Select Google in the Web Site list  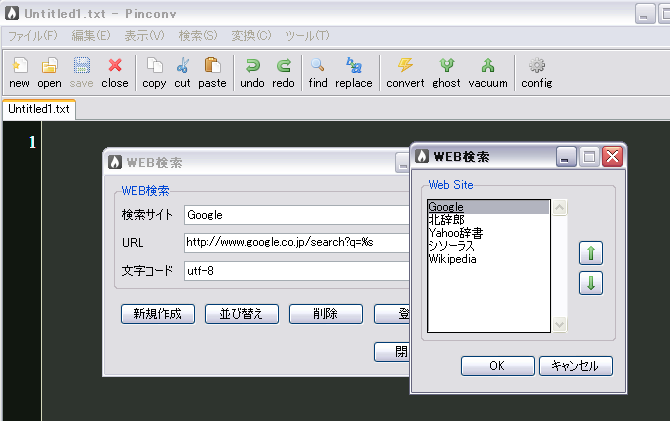[x=488, y=207]
